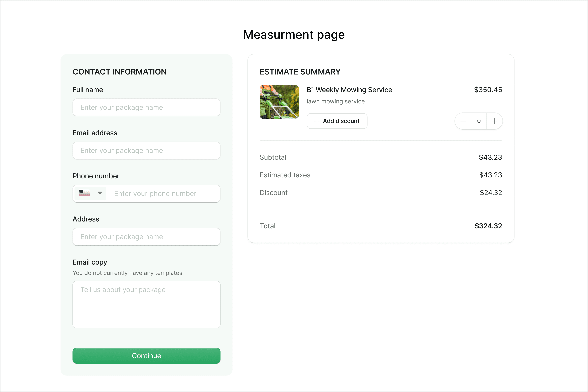Click the US flag icon

click(x=84, y=193)
